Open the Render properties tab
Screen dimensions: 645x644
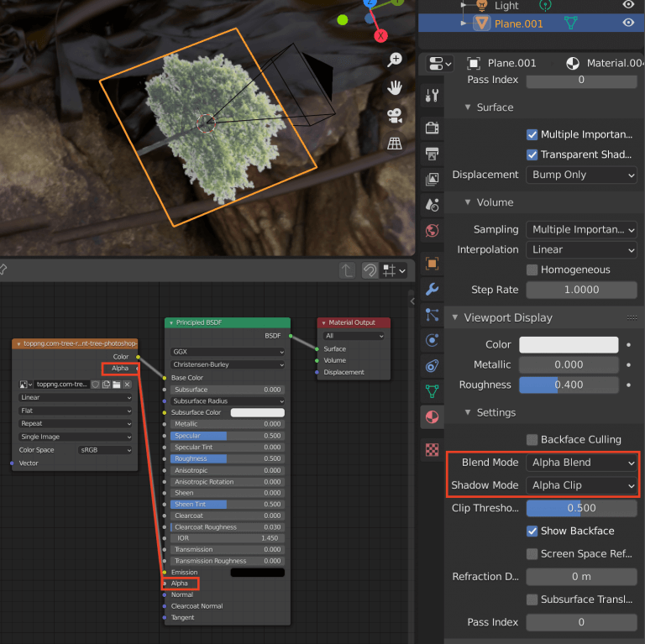(433, 128)
